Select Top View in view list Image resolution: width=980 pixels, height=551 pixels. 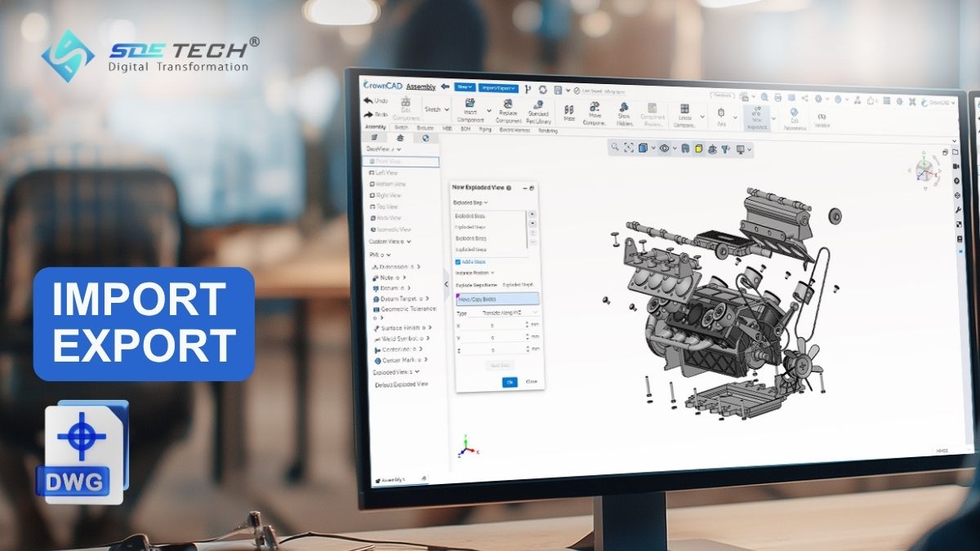(x=385, y=207)
